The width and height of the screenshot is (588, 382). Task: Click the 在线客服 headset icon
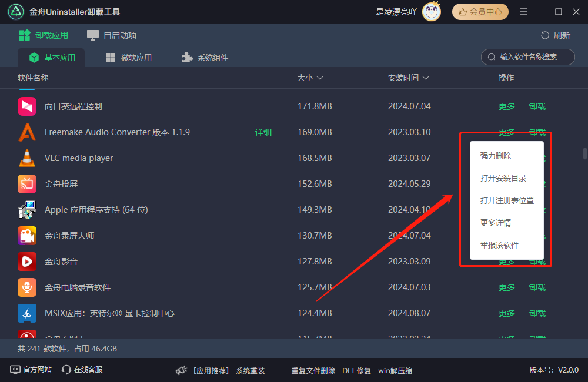pos(65,370)
